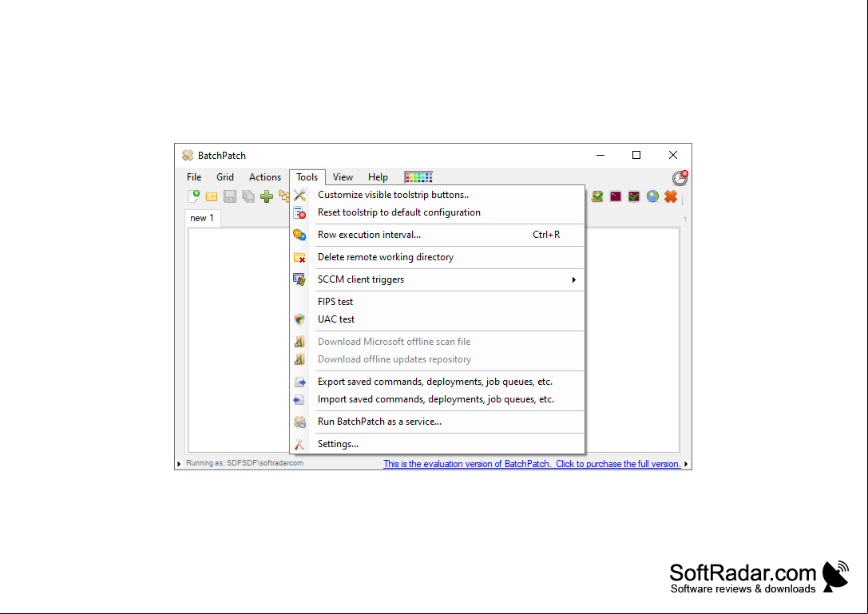Click right arrow at status bar end
This screenshot has width=868, height=614.
pyautogui.click(x=686, y=464)
